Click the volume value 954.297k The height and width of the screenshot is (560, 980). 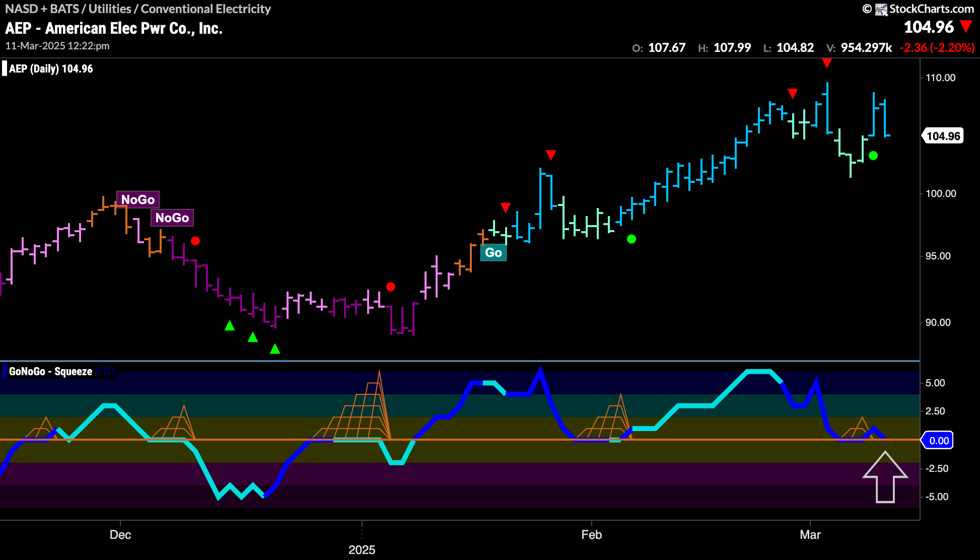pos(866,48)
